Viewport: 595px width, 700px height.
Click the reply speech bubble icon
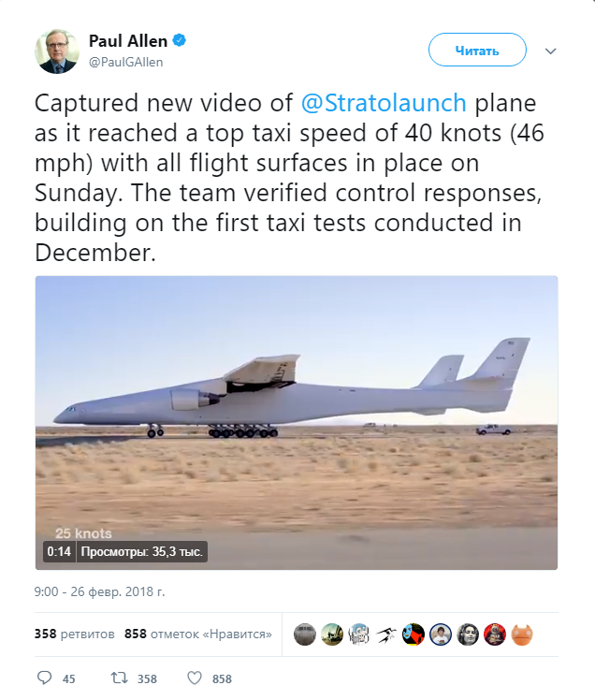(44, 678)
